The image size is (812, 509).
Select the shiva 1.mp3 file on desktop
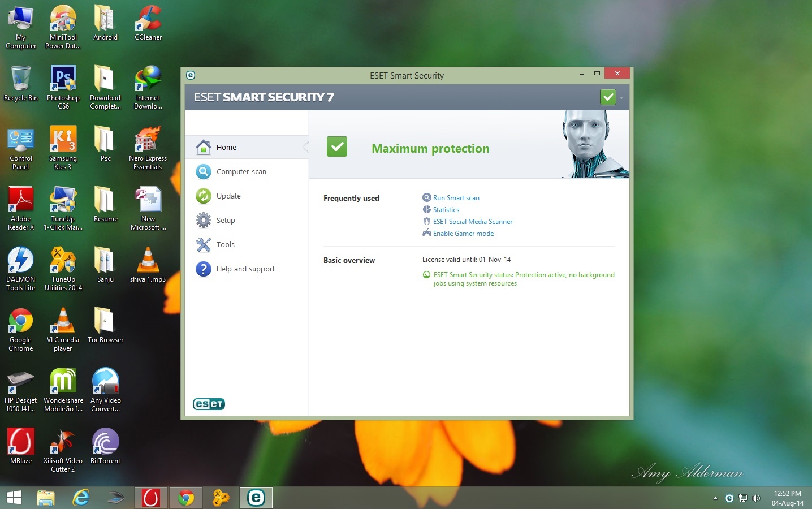pos(148,265)
